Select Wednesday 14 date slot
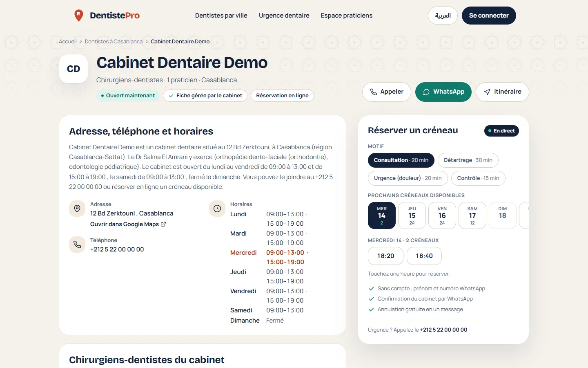 (x=382, y=215)
